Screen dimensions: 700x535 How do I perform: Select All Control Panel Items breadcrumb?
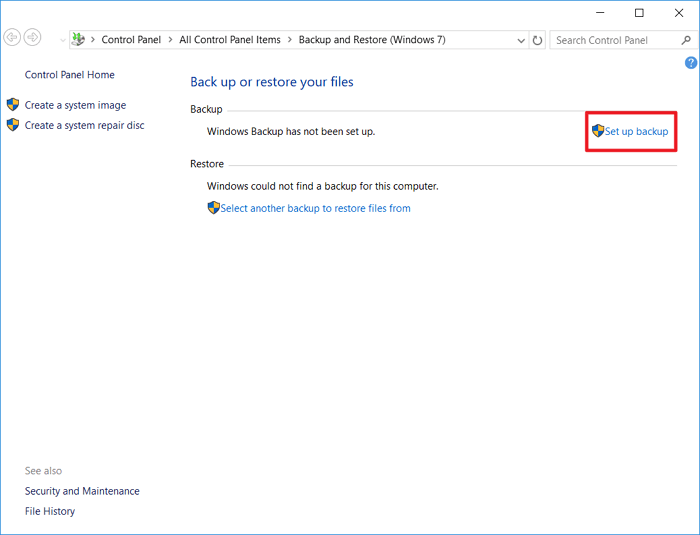(x=230, y=40)
